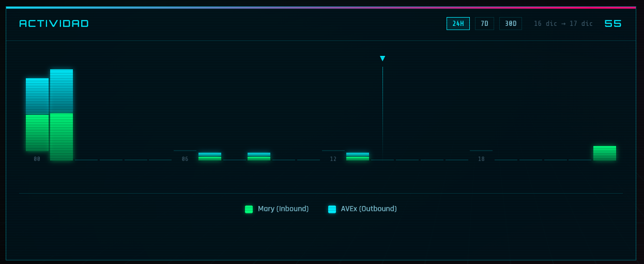Select the 24H time range
The image size is (644, 264).
pyautogui.click(x=458, y=24)
